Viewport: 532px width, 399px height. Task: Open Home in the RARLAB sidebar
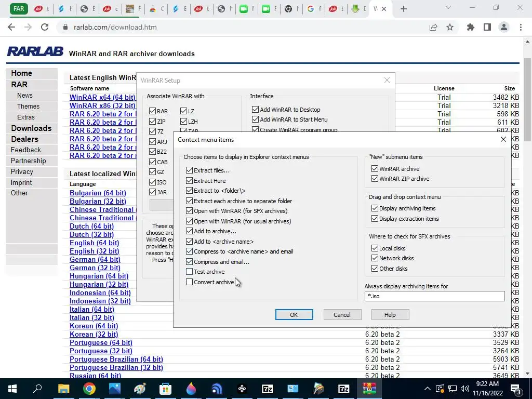(x=21, y=73)
